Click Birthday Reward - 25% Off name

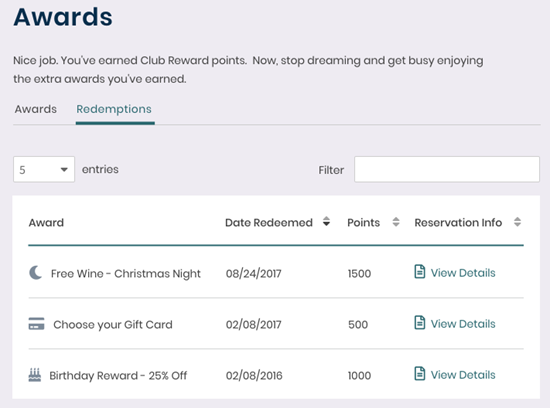click(x=118, y=376)
